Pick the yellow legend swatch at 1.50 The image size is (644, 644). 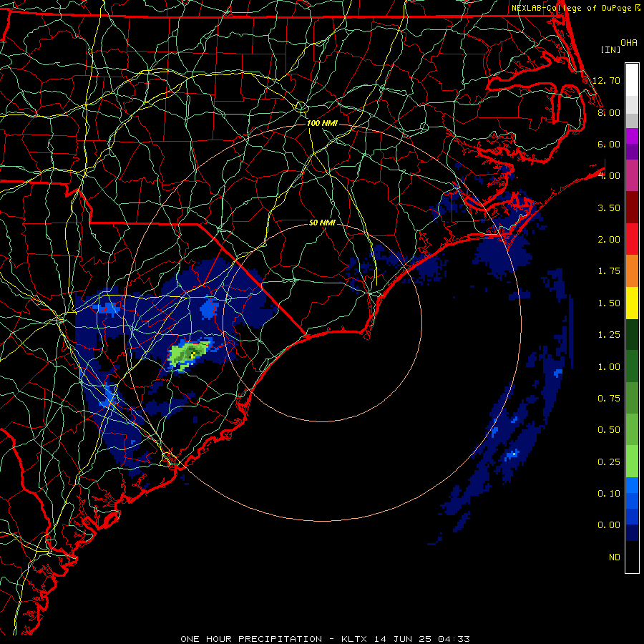[x=632, y=303]
